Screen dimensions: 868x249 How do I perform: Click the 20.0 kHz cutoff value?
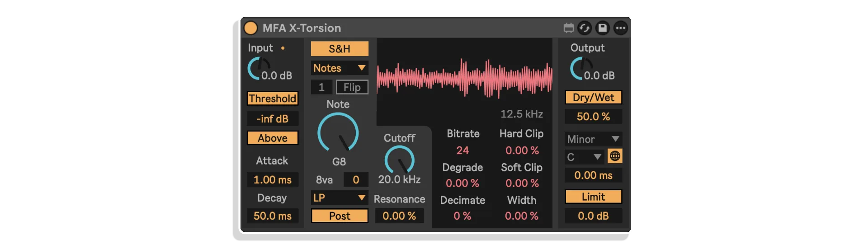400,180
